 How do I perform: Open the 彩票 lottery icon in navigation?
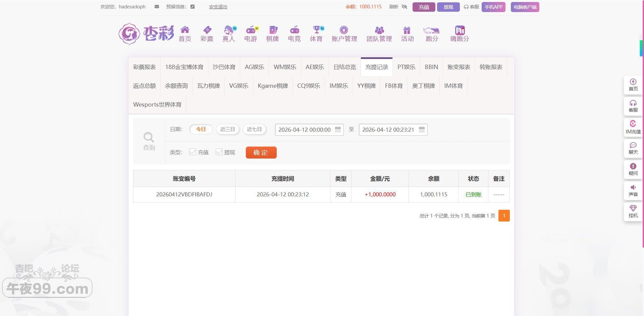(207, 30)
